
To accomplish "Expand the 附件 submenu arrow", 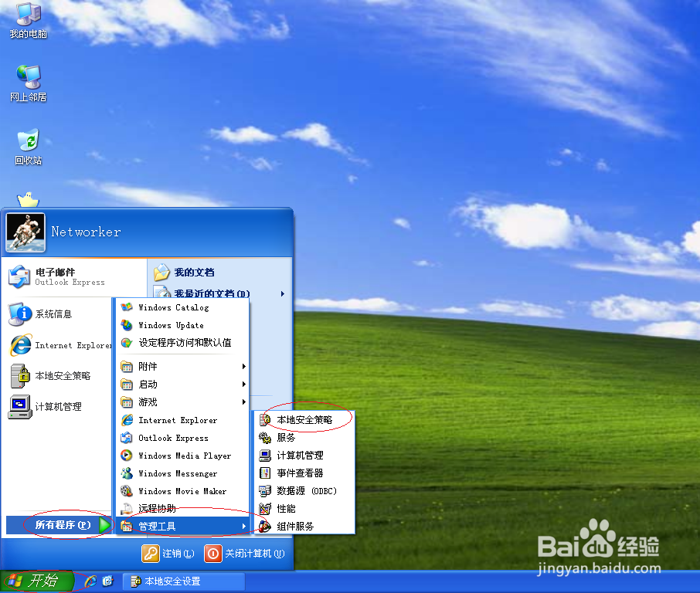I will pyautogui.click(x=243, y=366).
